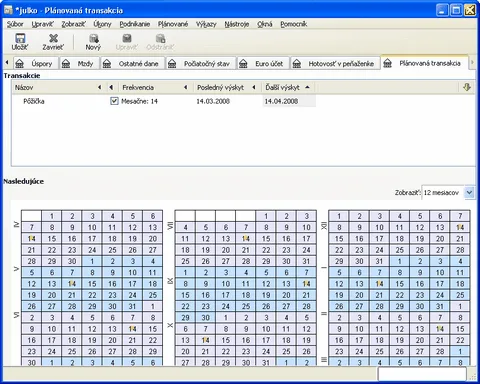Click highlighted day 14 in month X
Image resolution: width=480 pixels, height=384 pixels.
pyautogui.click(x=206, y=340)
